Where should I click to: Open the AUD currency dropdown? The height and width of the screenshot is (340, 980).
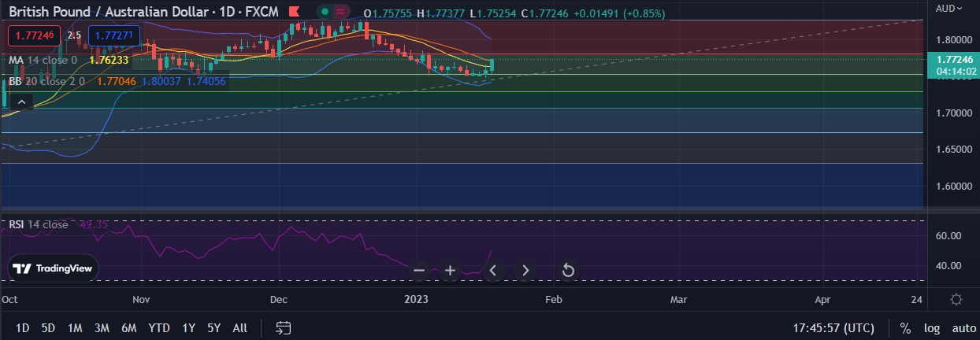[x=948, y=8]
